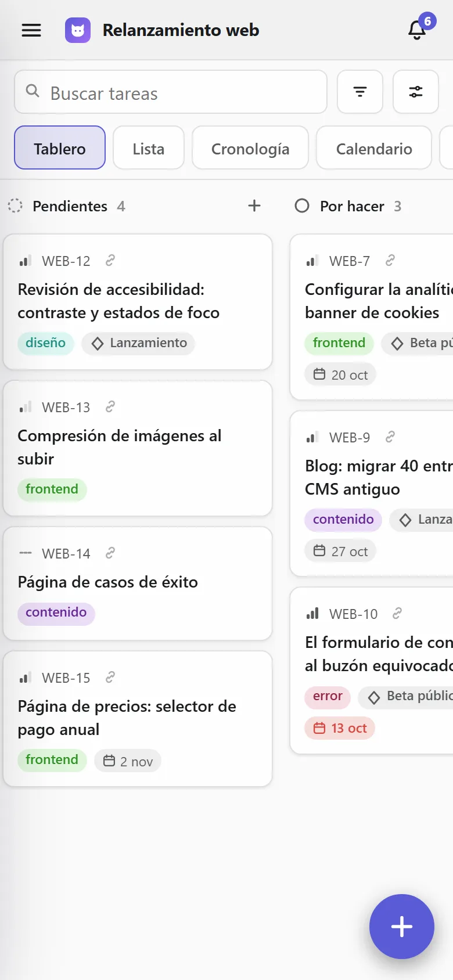This screenshot has height=980, width=453.
Task: Click the Pendientes column title
Action: click(70, 206)
